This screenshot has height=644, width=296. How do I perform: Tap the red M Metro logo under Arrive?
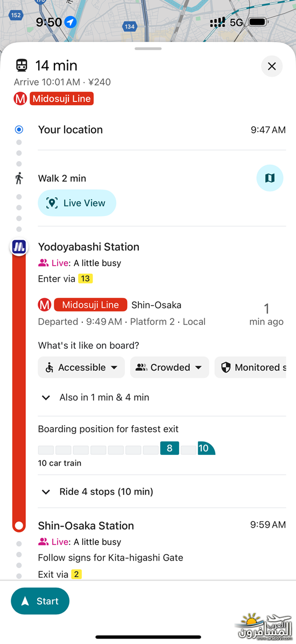point(20,99)
